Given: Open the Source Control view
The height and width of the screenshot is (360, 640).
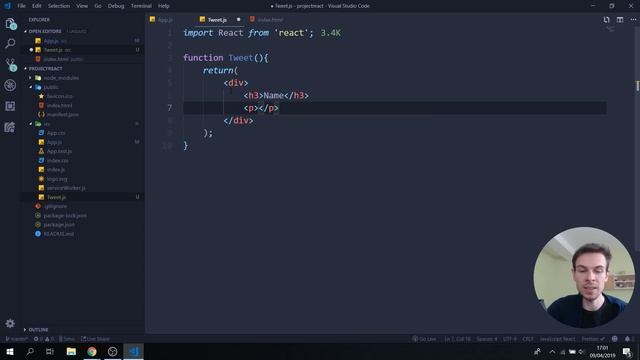Looking at the screenshot, I should 10,64.
